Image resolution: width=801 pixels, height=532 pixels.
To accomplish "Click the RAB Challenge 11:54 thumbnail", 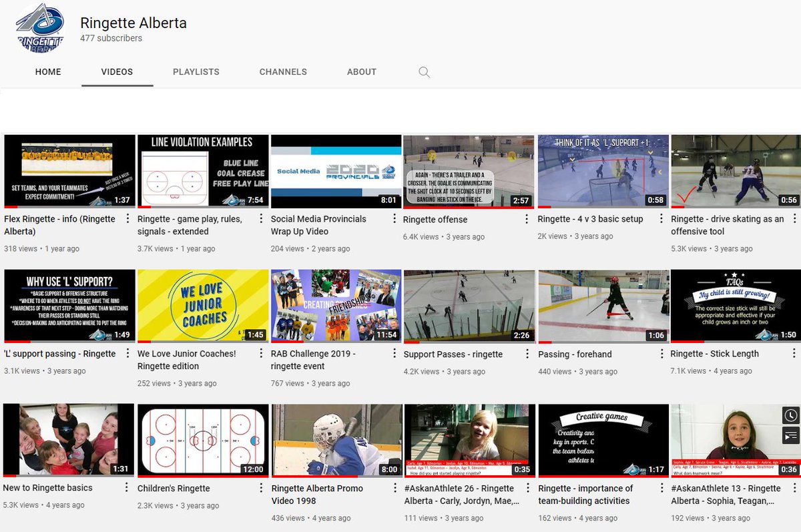I will point(336,306).
